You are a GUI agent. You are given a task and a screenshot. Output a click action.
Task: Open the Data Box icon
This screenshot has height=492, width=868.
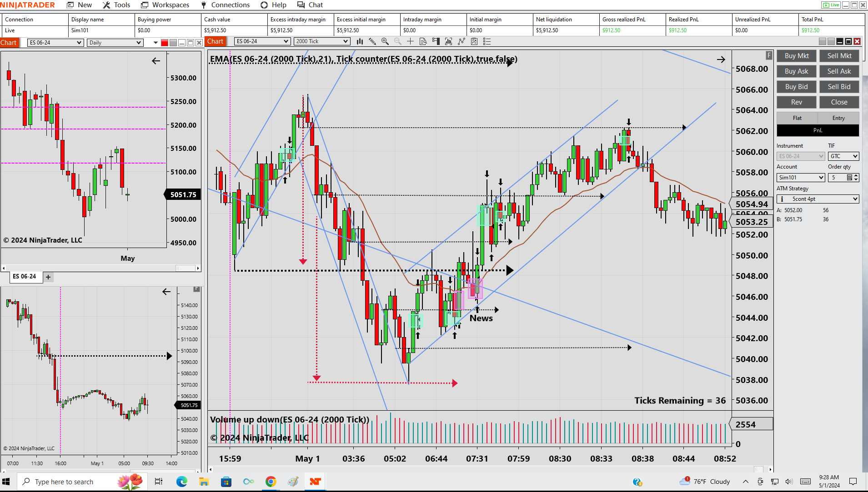423,41
